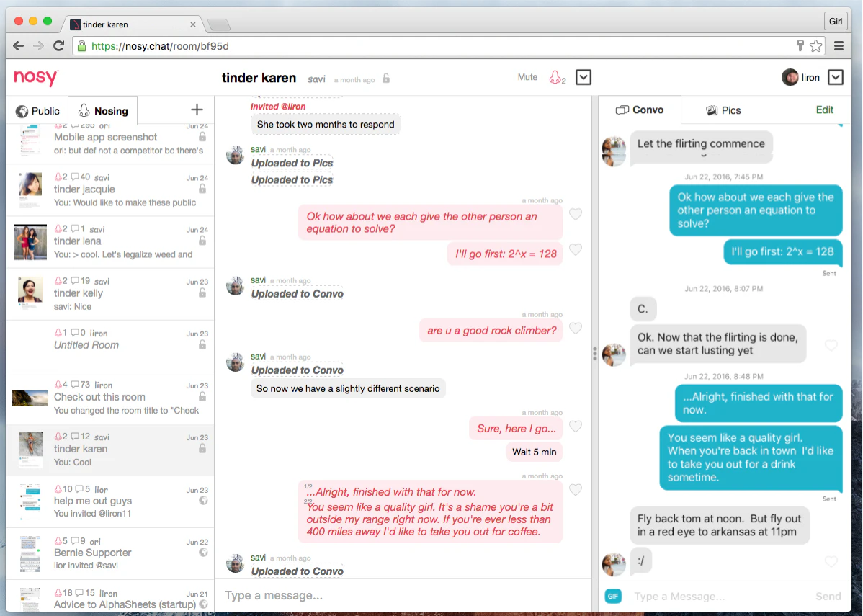Bookmark the page with the star icon

(815, 46)
